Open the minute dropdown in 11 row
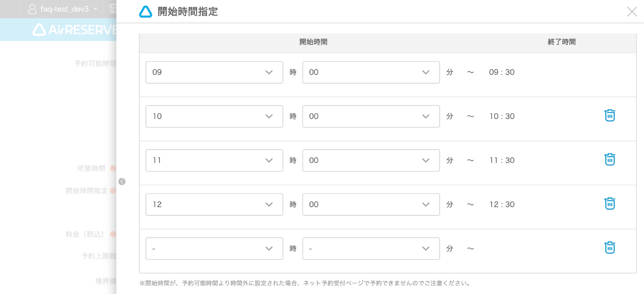 click(371, 160)
